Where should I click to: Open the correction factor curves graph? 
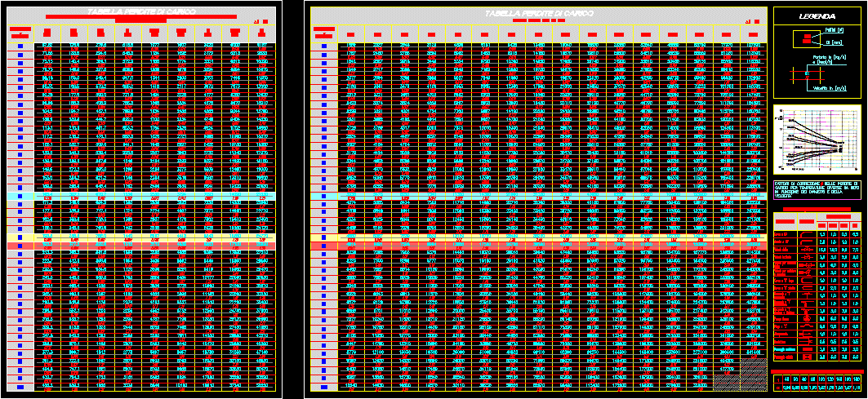[x=817, y=139]
